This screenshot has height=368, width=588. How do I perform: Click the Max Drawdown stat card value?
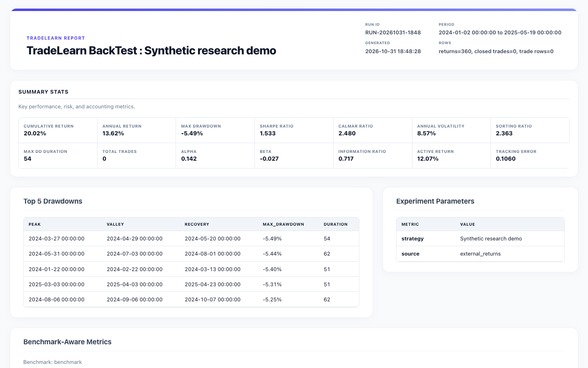(x=192, y=134)
